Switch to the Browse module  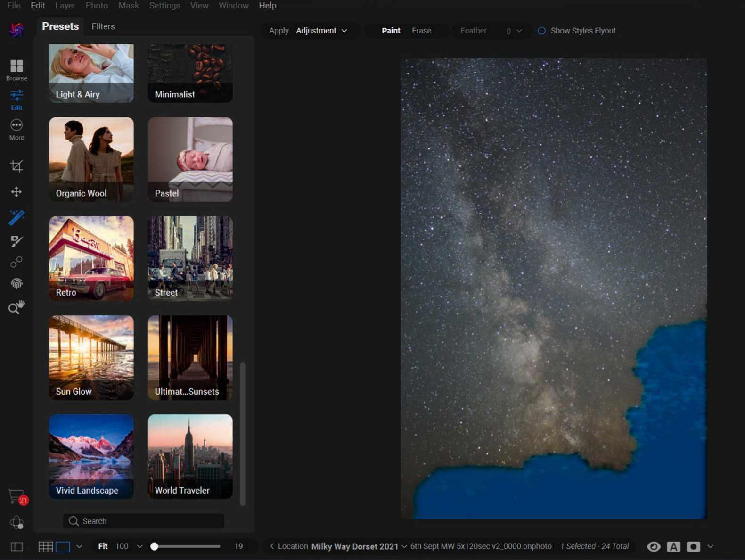[x=16, y=70]
